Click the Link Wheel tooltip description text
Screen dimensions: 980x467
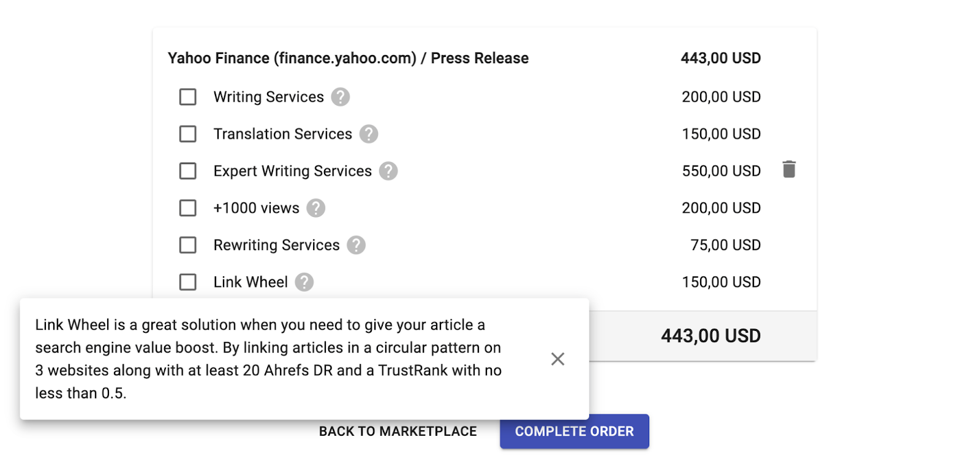pos(268,359)
